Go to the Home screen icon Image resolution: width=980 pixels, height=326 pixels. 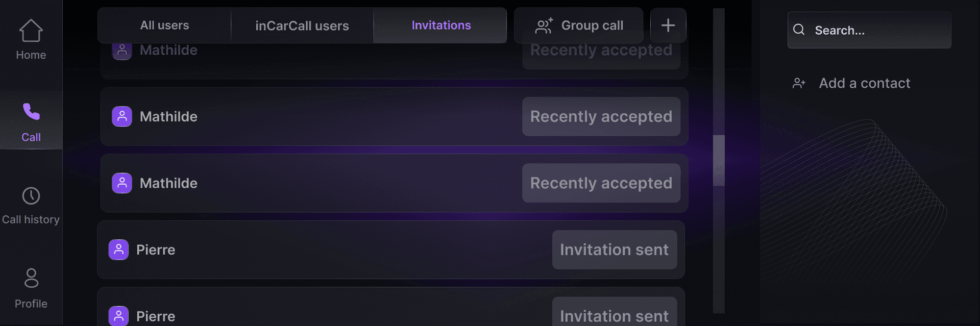(31, 31)
